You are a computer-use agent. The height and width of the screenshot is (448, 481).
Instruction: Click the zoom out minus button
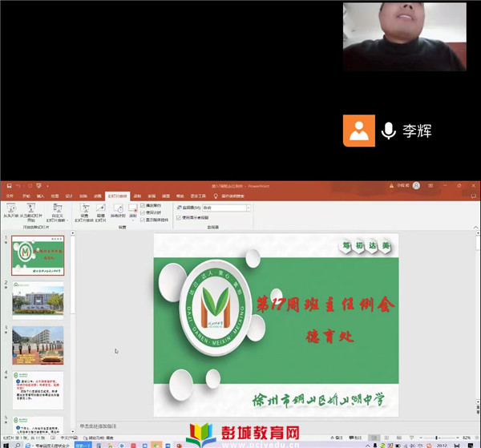[421, 438]
